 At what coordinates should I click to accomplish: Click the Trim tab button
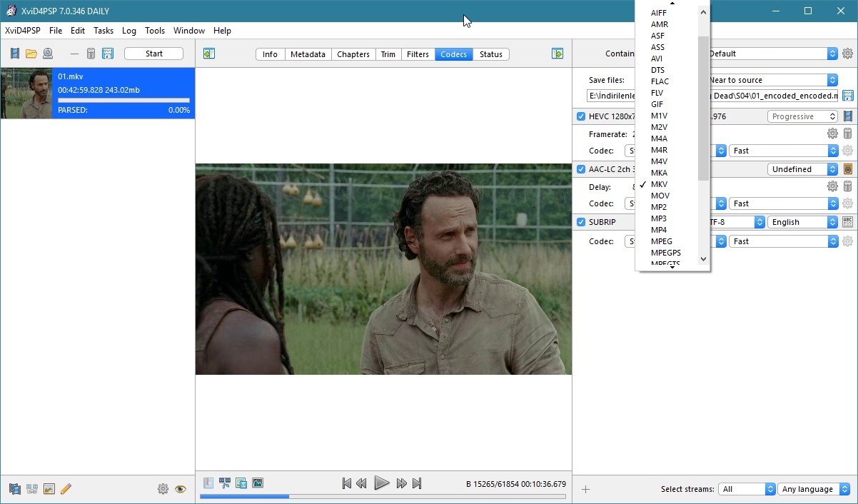coord(388,54)
